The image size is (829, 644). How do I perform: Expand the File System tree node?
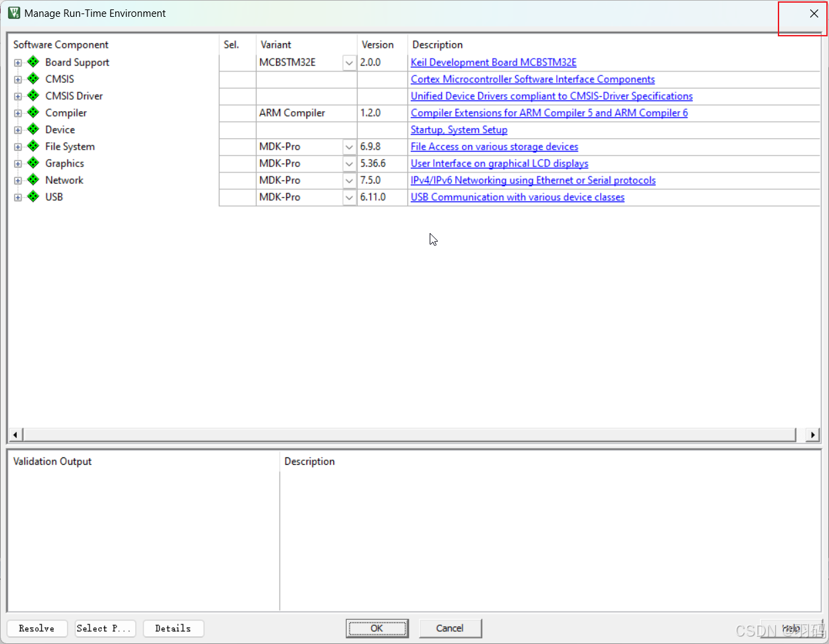pyautogui.click(x=18, y=147)
